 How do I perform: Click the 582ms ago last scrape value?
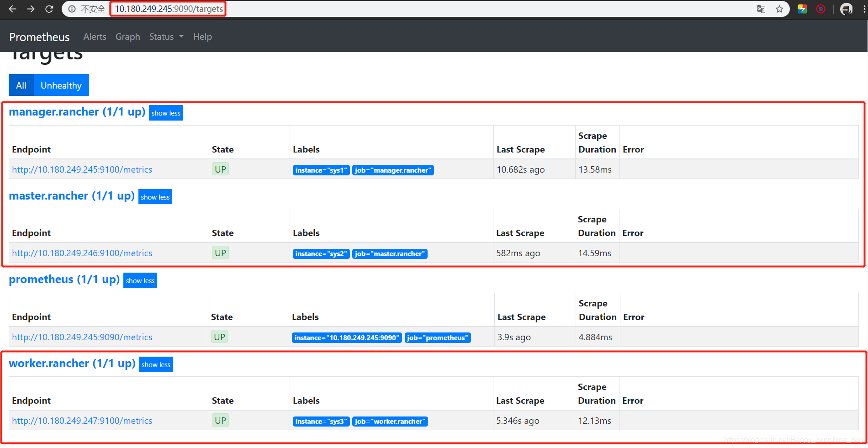click(518, 253)
